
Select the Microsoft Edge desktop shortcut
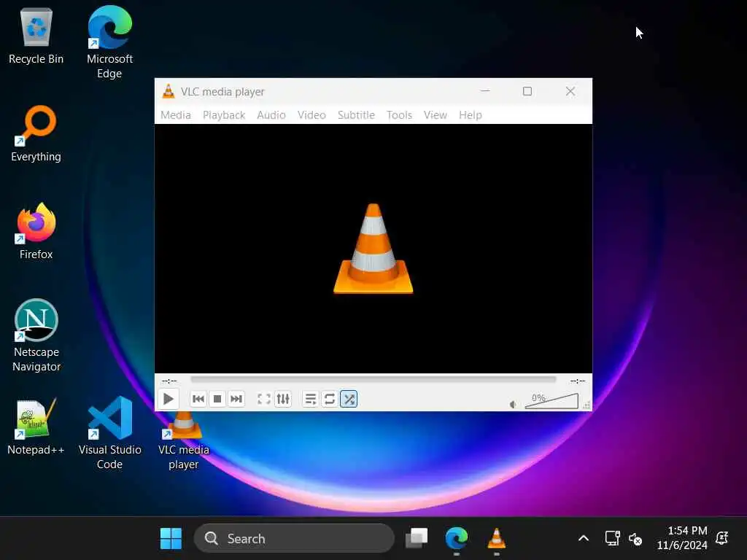[109, 42]
